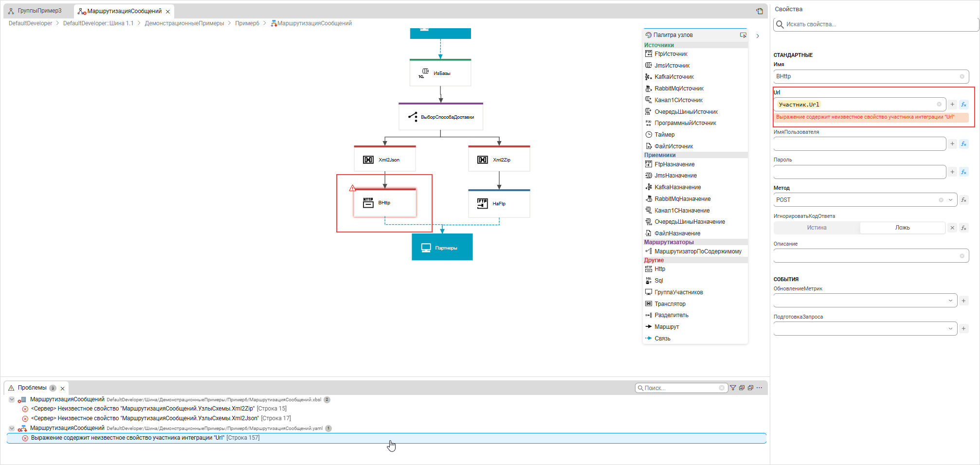Click the Искать свойства search field

tap(876, 24)
